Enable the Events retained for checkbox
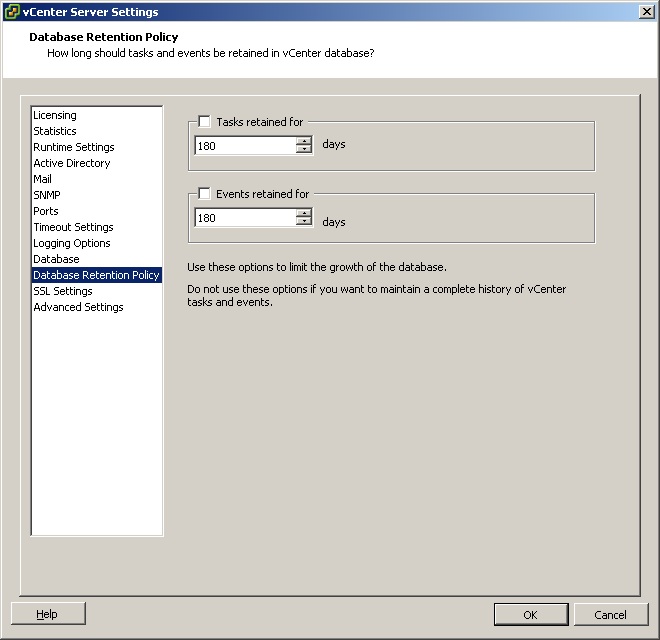Image resolution: width=660 pixels, height=640 pixels. click(x=204, y=194)
